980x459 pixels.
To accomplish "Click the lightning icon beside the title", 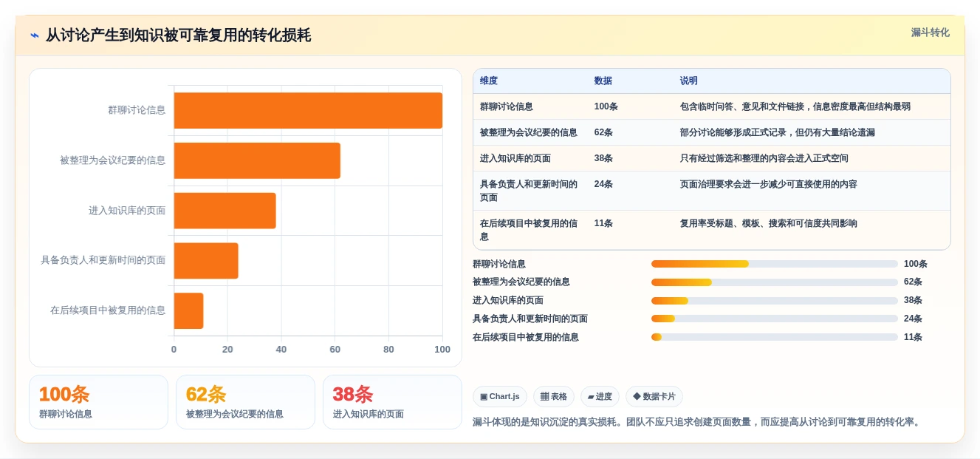I will coord(35,35).
